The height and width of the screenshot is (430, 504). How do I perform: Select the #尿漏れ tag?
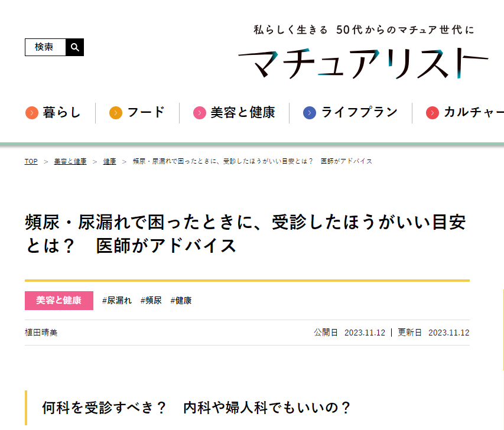[117, 301]
